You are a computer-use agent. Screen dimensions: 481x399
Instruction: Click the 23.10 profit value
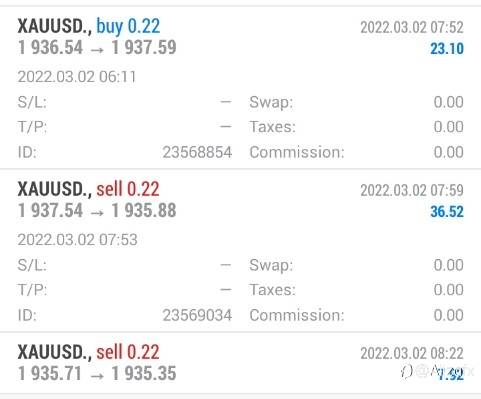pyautogui.click(x=447, y=49)
